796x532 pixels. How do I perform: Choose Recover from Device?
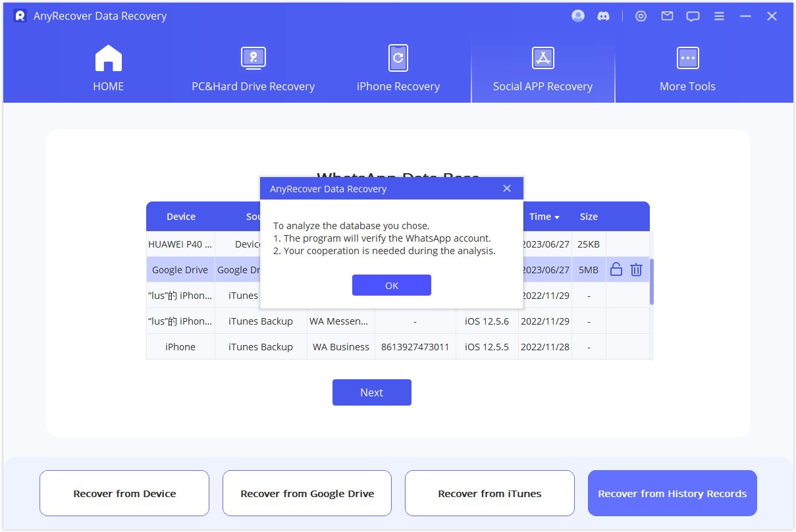pos(124,493)
